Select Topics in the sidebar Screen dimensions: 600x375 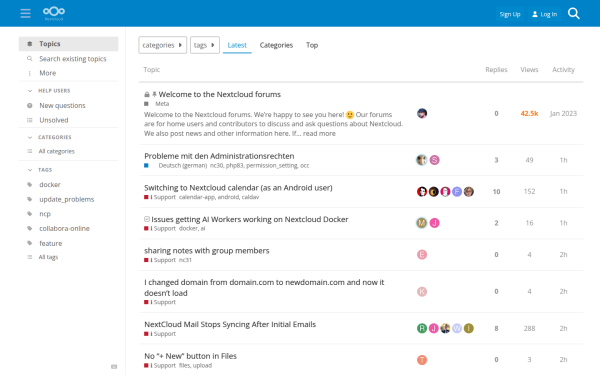pyautogui.click(x=68, y=44)
